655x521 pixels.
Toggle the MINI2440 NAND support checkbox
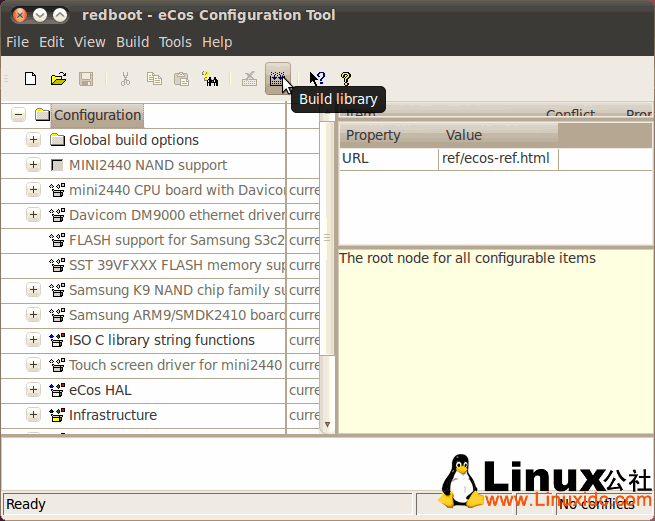pos(57,165)
